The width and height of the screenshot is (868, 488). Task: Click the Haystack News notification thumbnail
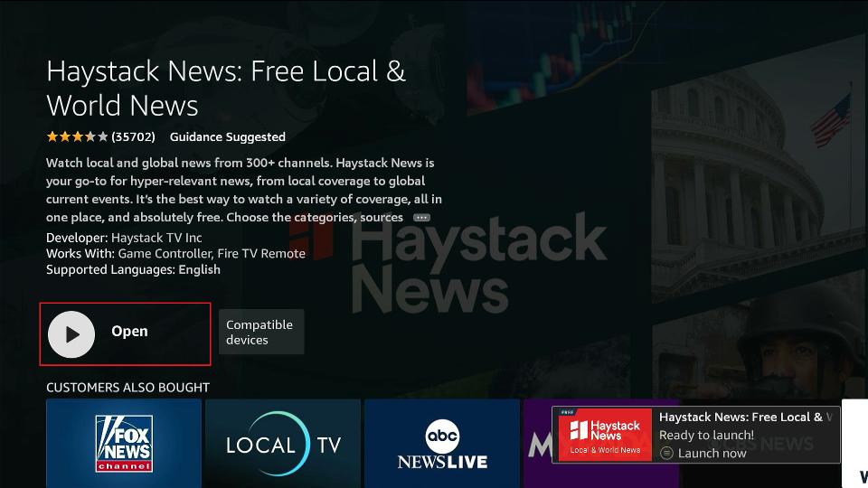605,435
